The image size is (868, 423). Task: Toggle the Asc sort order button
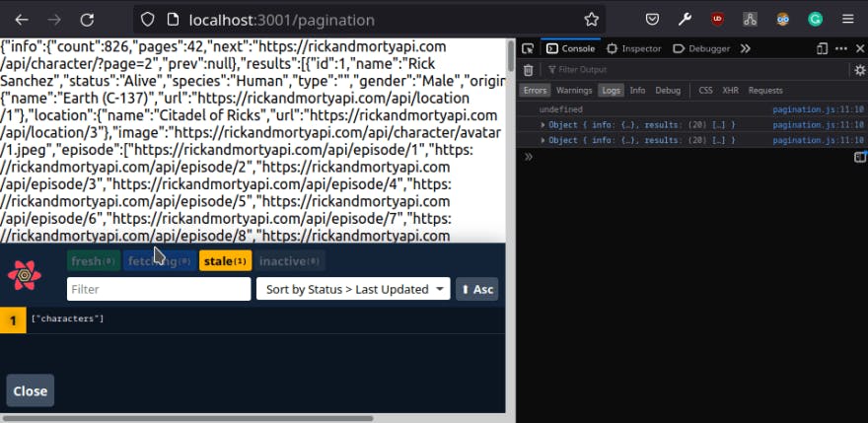click(477, 289)
